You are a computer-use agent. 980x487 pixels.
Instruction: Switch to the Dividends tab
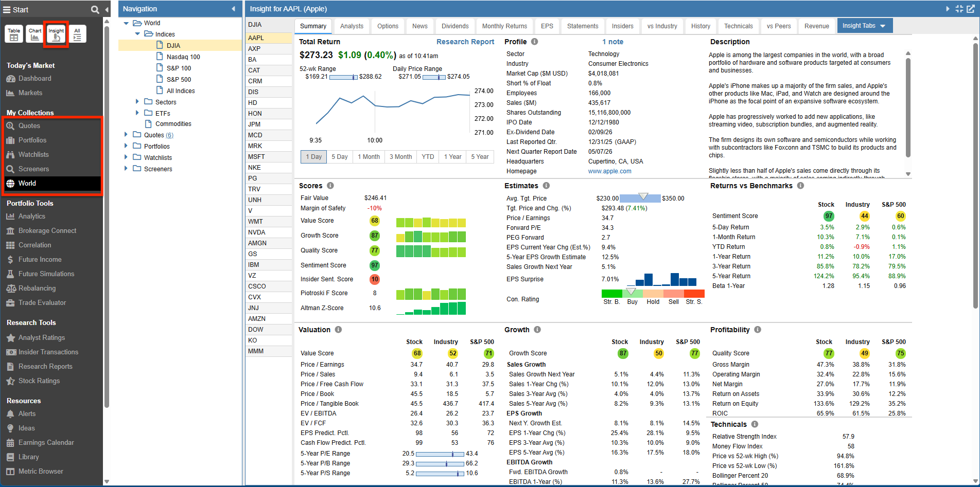455,26
